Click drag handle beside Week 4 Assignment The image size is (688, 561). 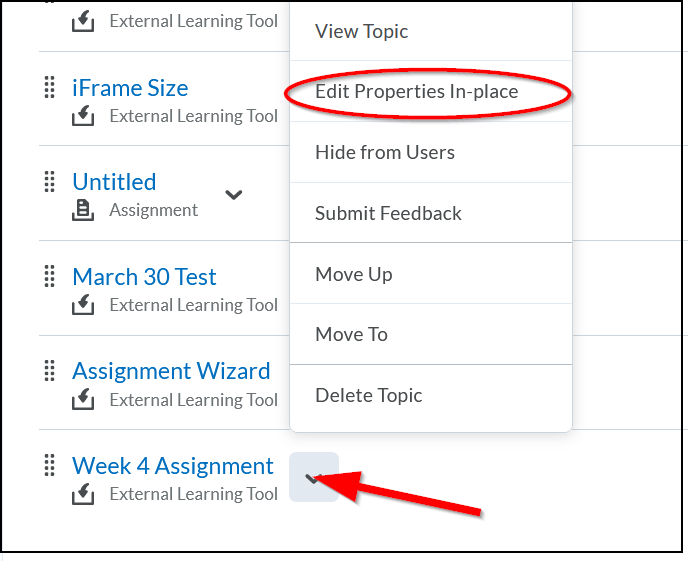(x=50, y=466)
